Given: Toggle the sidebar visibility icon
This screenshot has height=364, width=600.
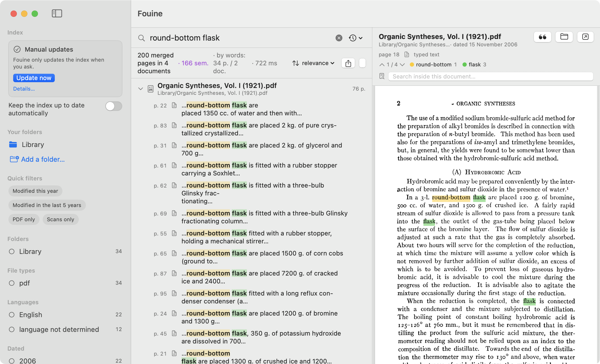Looking at the screenshot, I should 57,13.
